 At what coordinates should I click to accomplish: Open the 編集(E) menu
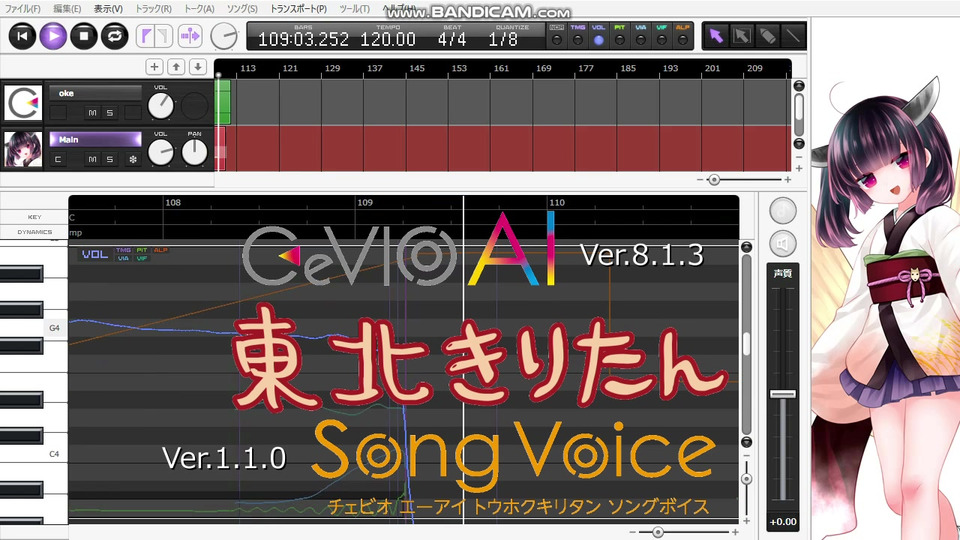pyautogui.click(x=66, y=9)
